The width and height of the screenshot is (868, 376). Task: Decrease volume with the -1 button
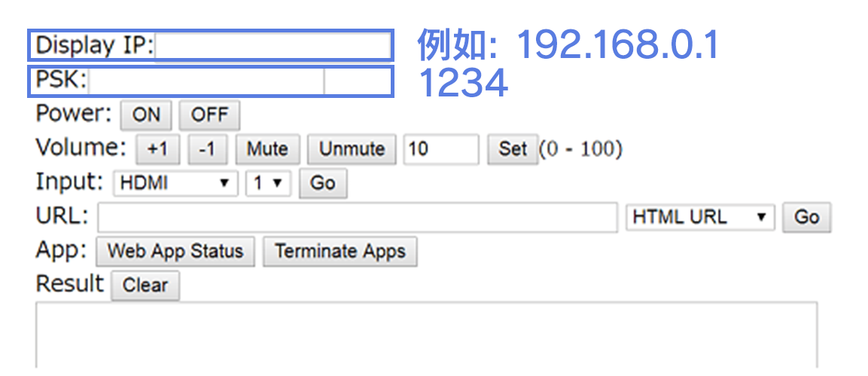[207, 149]
